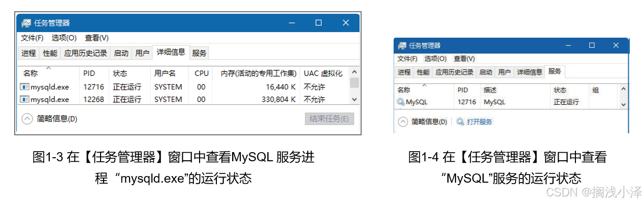
Task: Switch to 详细信息 tab in right Task Manager
Action: pyautogui.click(x=530, y=72)
